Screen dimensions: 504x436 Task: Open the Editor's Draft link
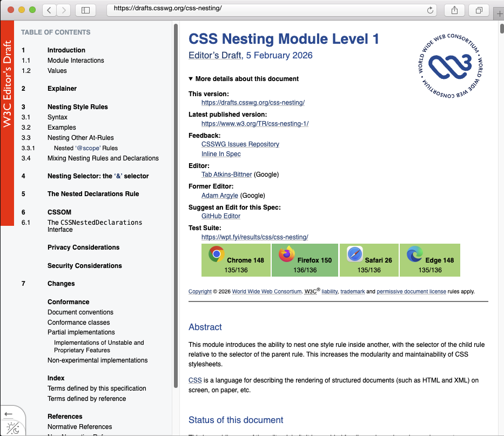[216, 55]
